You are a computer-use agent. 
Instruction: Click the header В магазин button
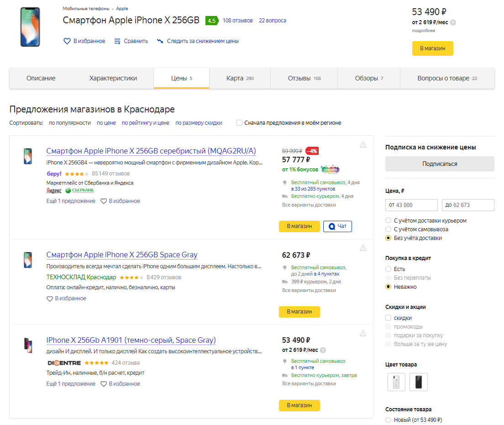pyautogui.click(x=433, y=48)
